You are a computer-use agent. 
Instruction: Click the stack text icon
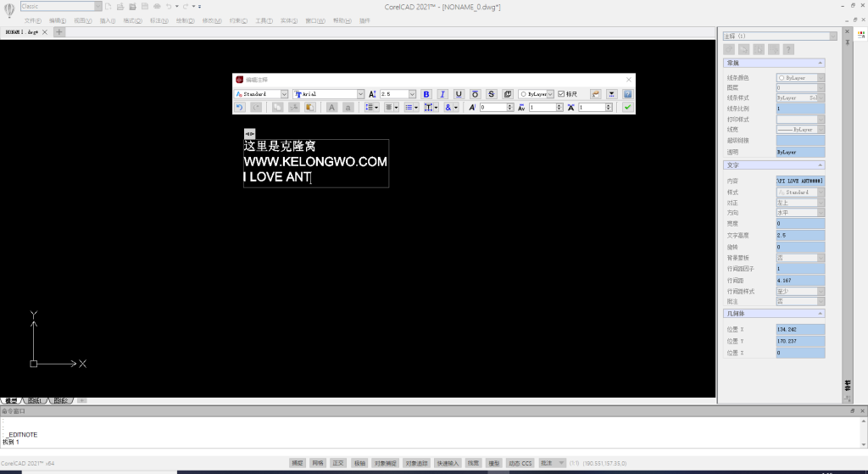508,94
